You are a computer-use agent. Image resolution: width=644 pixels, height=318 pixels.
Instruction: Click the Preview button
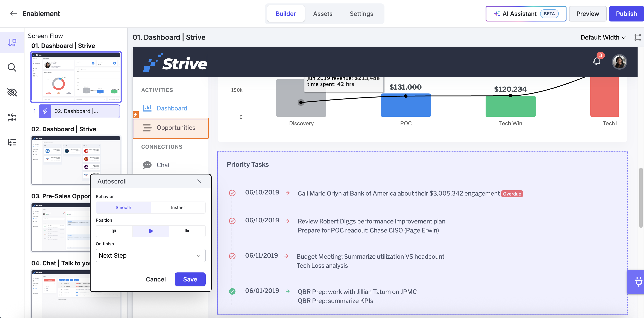[x=588, y=14]
